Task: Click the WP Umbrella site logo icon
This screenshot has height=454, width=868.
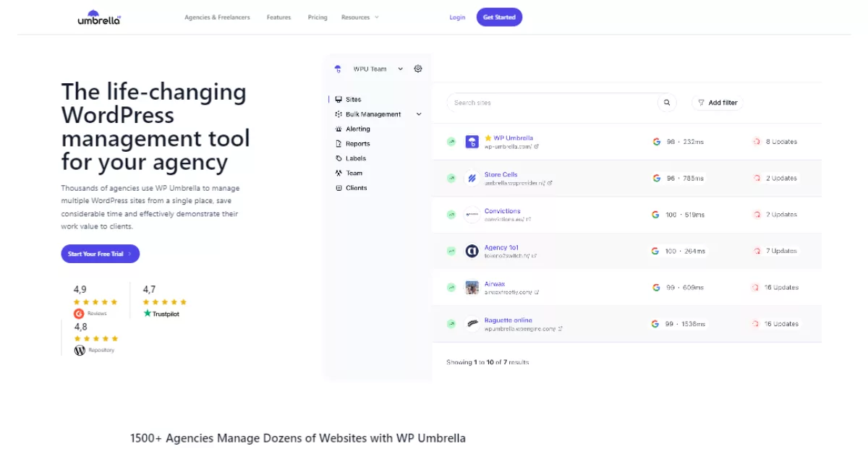Action: (x=472, y=142)
